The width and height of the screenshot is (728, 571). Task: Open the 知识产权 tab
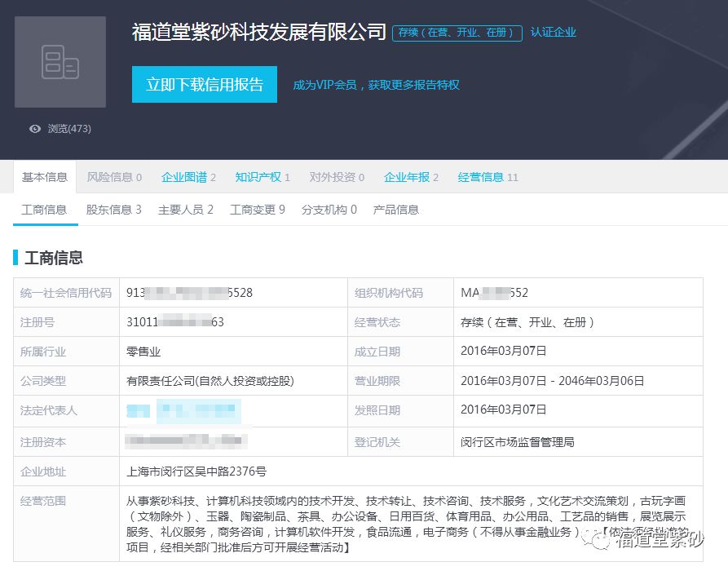(263, 177)
